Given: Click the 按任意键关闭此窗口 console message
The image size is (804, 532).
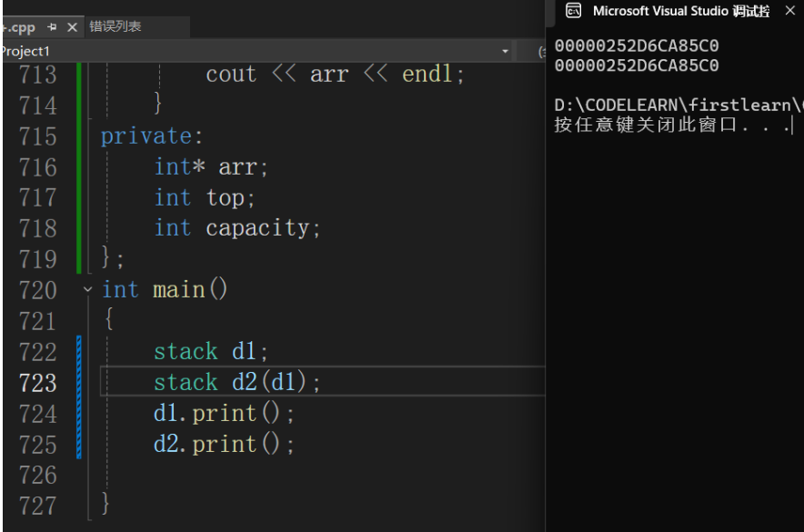Looking at the screenshot, I should pyautogui.click(x=672, y=125).
